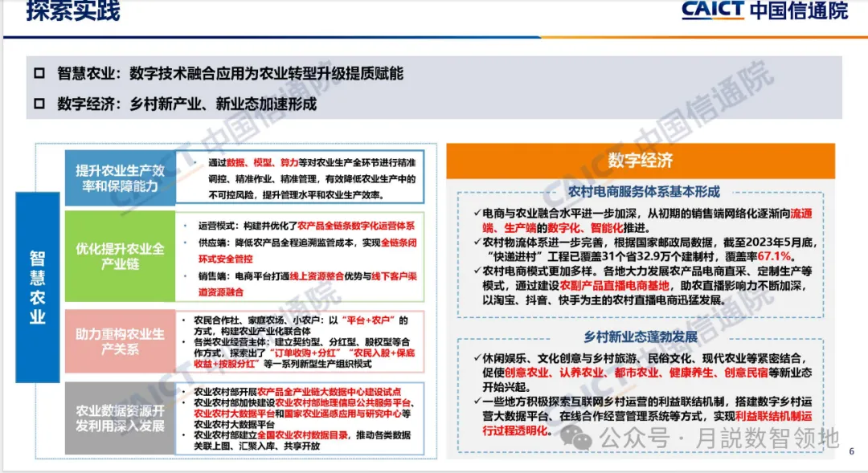Screen dimensions: 868x473
Task: Click the vertical blue 智慧农业 label
Action: (x=38, y=287)
